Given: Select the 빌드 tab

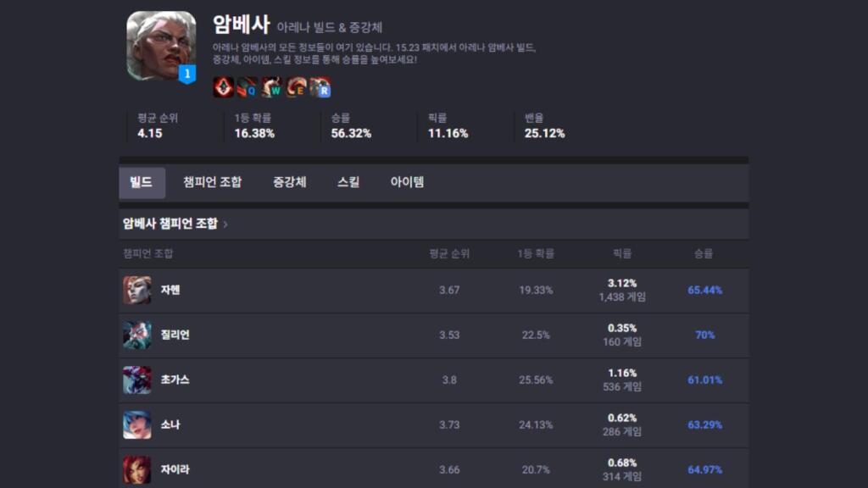Looking at the screenshot, I should click(x=142, y=182).
